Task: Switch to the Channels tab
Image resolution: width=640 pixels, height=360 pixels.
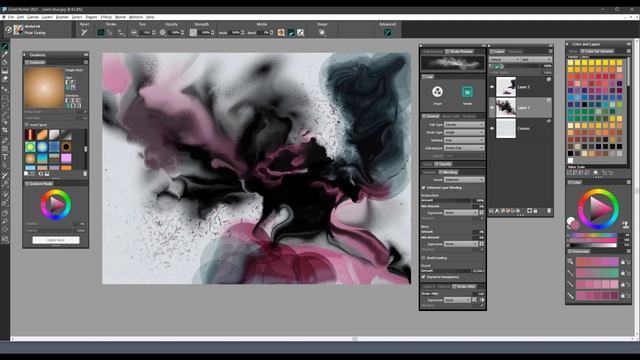Action: pyautogui.click(x=515, y=51)
